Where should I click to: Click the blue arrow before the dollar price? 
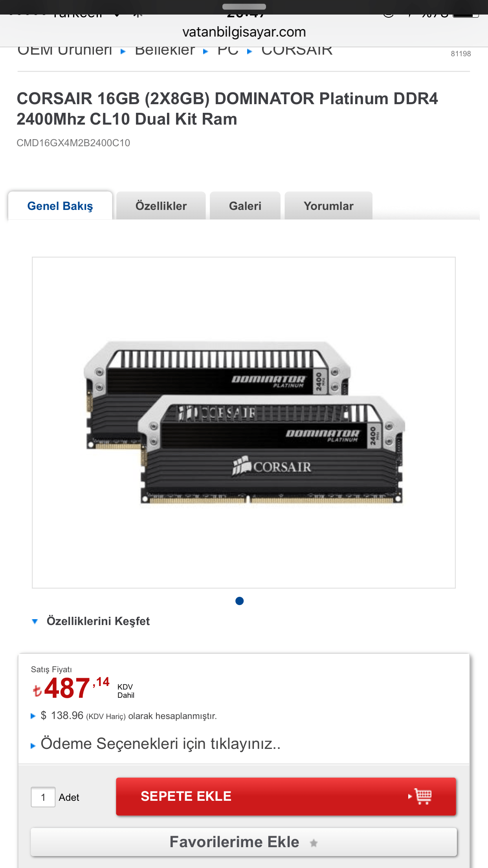point(33,716)
